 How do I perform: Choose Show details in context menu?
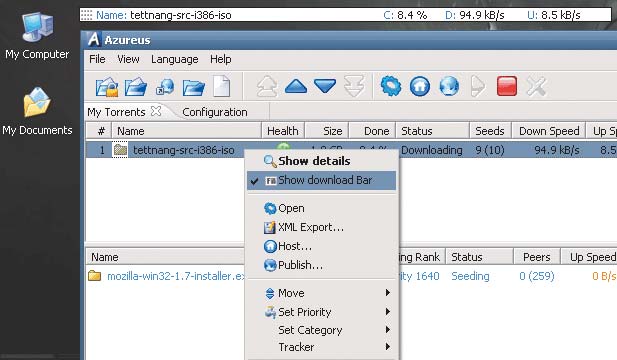321,161
